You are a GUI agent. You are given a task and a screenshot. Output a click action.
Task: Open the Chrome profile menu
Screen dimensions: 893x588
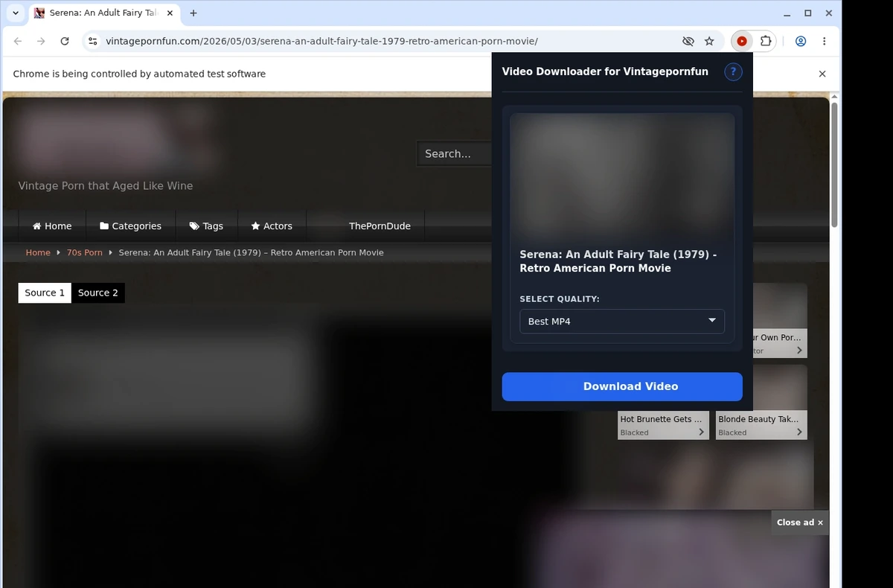click(x=801, y=42)
